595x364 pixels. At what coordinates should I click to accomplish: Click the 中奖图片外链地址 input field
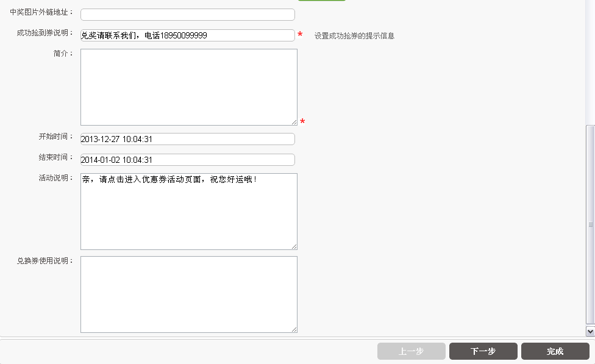(x=187, y=15)
